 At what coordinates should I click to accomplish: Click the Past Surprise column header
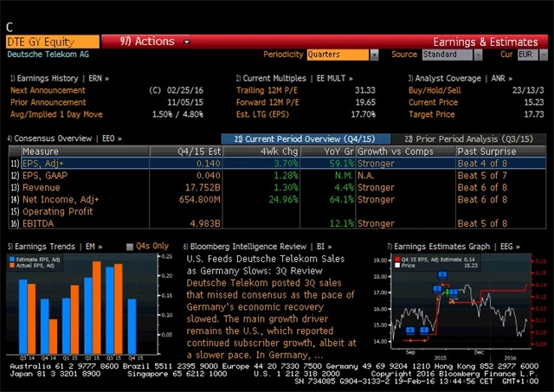click(x=500, y=151)
